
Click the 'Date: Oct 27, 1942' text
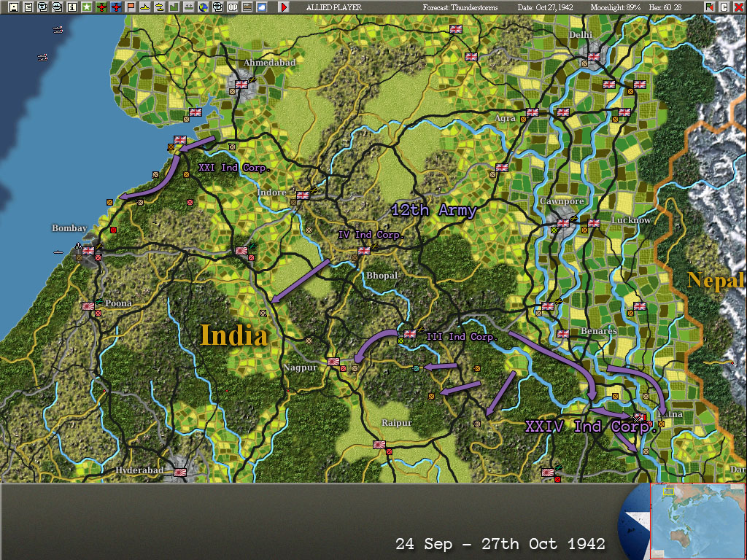545,7
